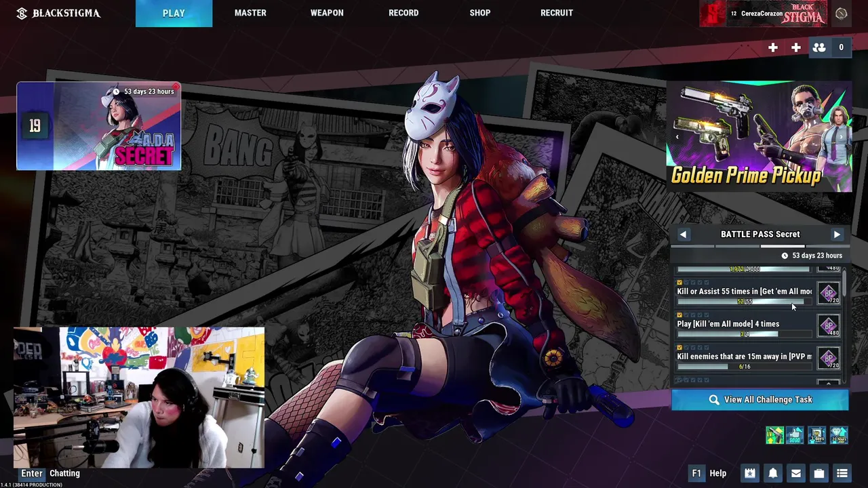Add first party member slot

773,47
